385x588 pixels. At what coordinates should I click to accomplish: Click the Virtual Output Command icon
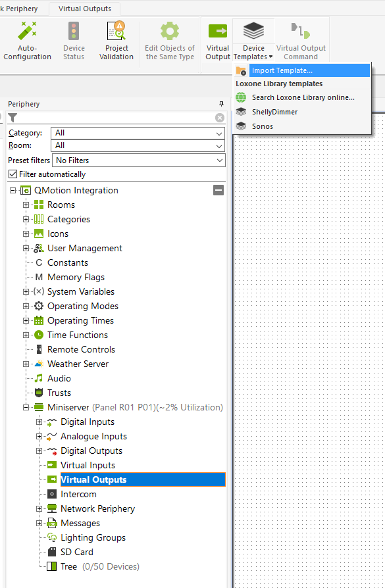coord(301,31)
